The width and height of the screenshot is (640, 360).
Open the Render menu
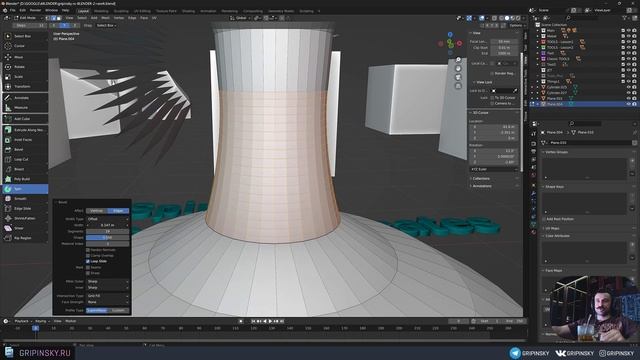coord(36,10)
